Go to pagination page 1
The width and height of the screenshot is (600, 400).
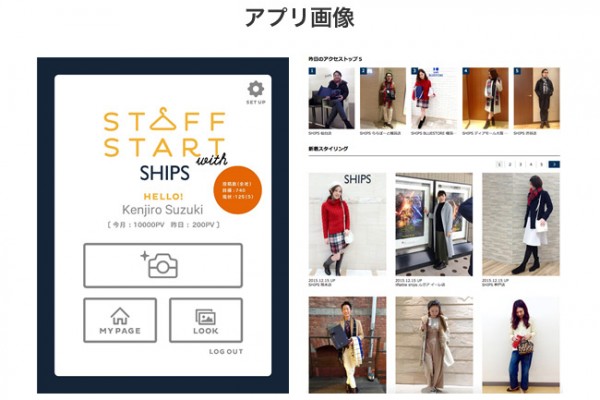(499, 165)
